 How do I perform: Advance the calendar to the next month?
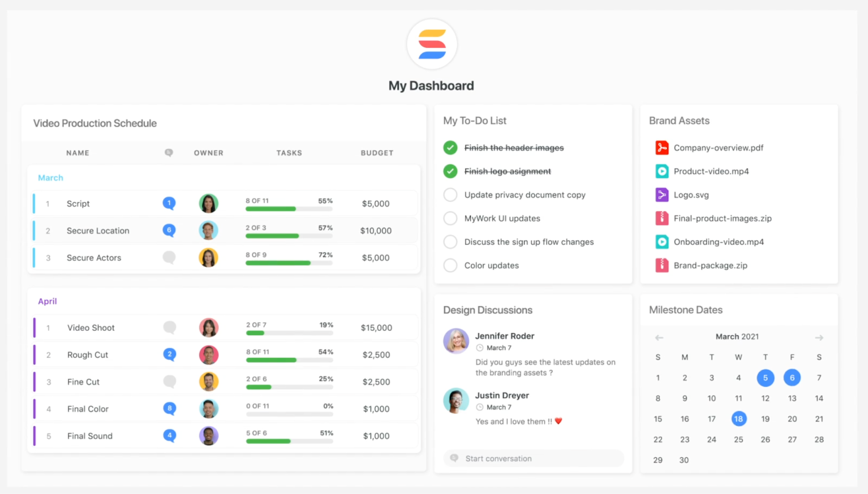[x=819, y=337]
